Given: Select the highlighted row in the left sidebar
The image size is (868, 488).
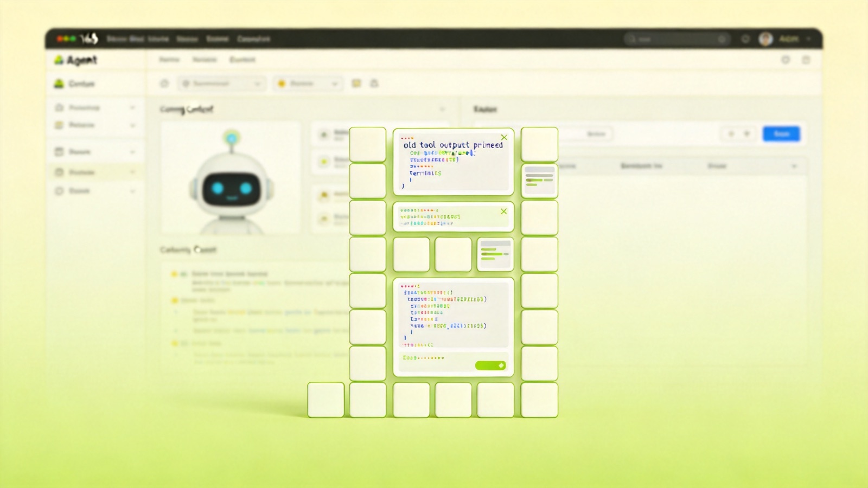Looking at the screenshot, I should point(95,172).
